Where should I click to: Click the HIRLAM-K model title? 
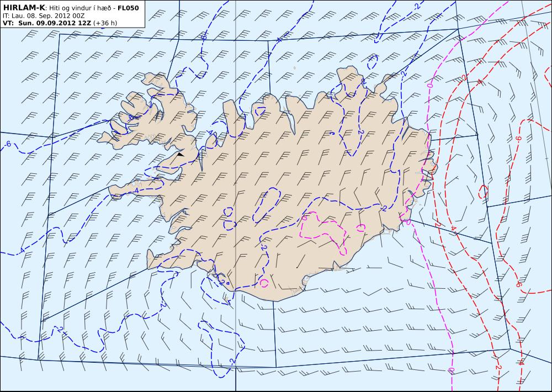(24, 8)
